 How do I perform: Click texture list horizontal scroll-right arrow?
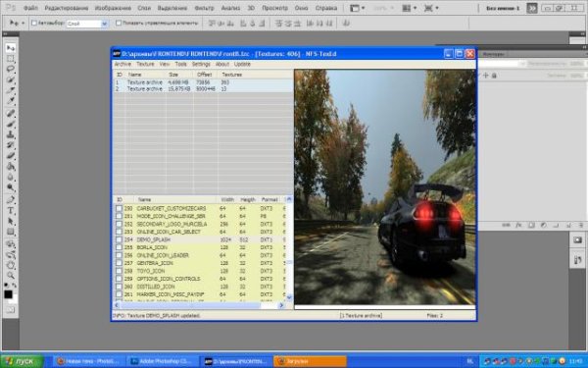coord(281,305)
